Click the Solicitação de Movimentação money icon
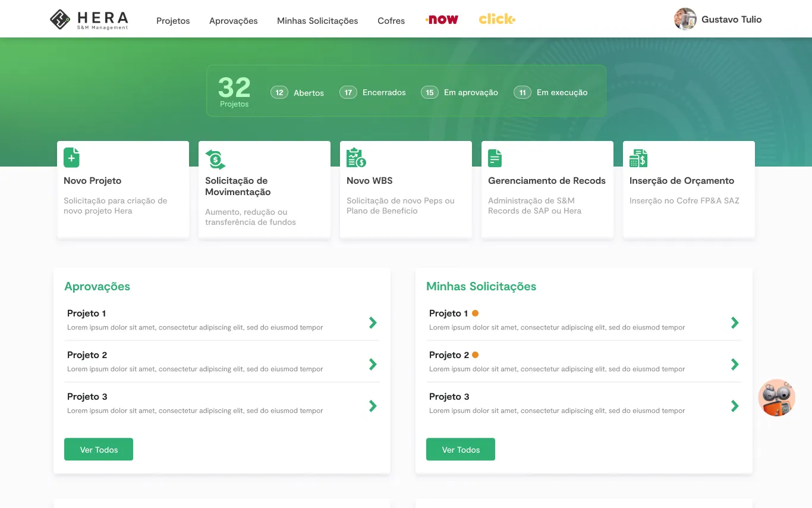This screenshot has height=508, width=812. [x=215, y=159]
